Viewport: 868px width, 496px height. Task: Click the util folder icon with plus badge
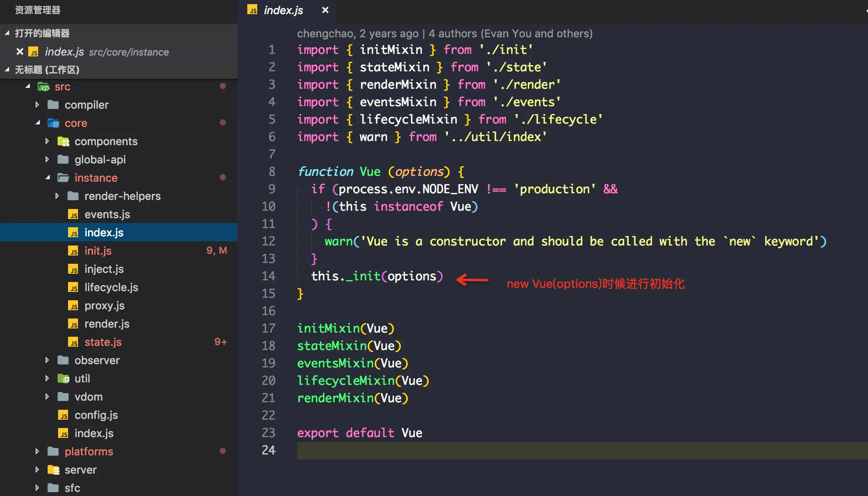pos(63,378)
